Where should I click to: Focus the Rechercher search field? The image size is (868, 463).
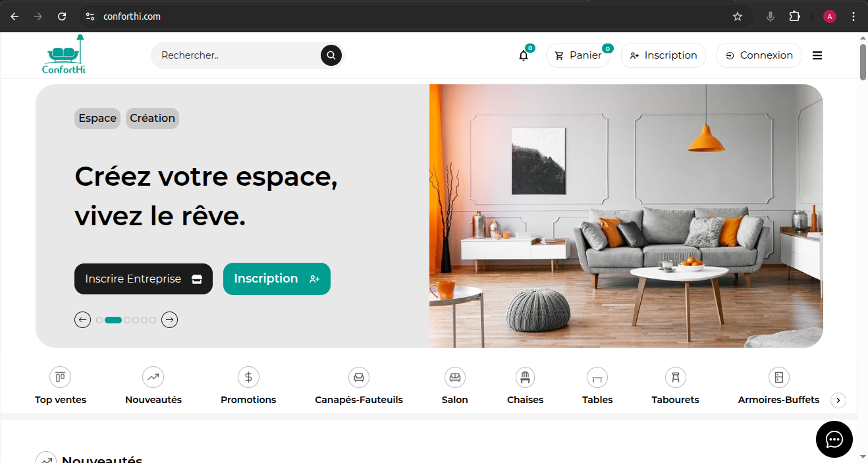pyautogui.click(x=237, y=55)
